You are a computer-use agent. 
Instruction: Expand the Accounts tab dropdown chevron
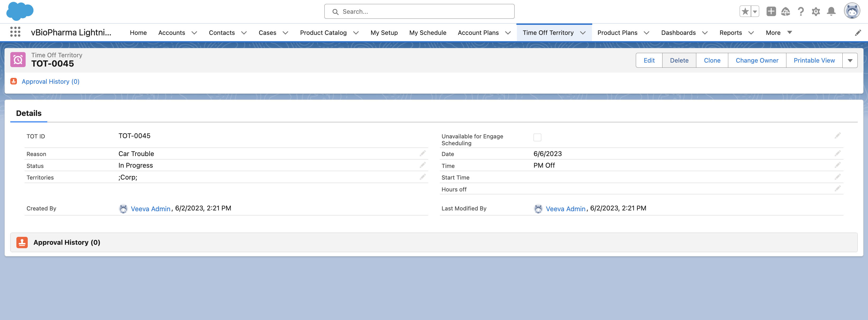click(x=194, y=33)
